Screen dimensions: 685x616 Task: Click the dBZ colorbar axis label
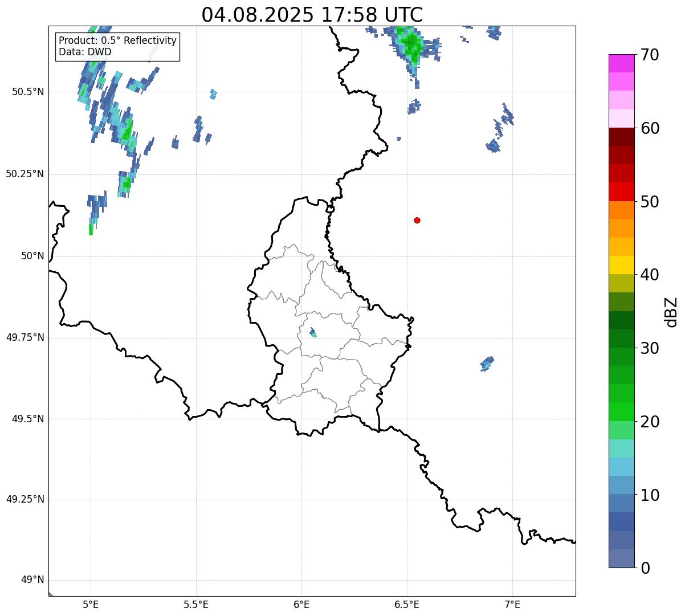tap(672, 312)
